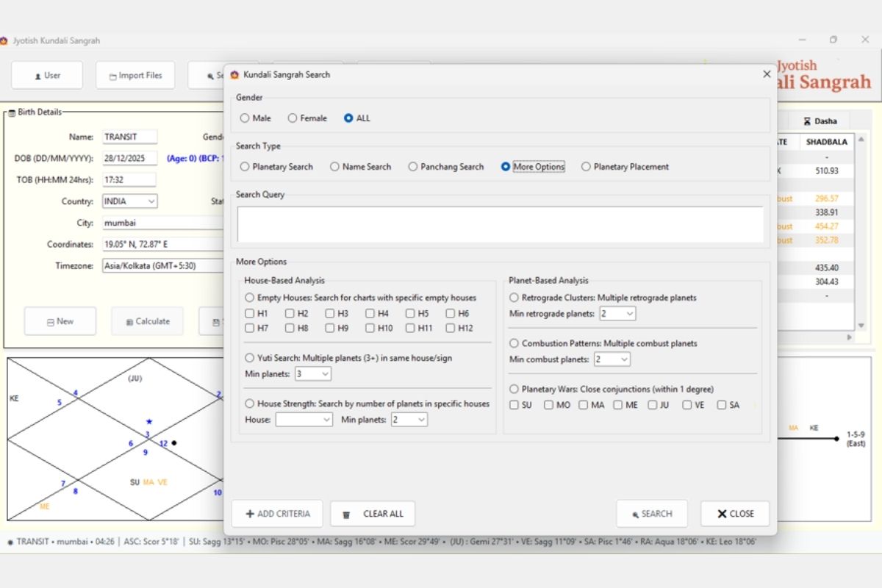Expand the House selection combo box
This screenshot has height=588, width=882.
click(304, 420)
